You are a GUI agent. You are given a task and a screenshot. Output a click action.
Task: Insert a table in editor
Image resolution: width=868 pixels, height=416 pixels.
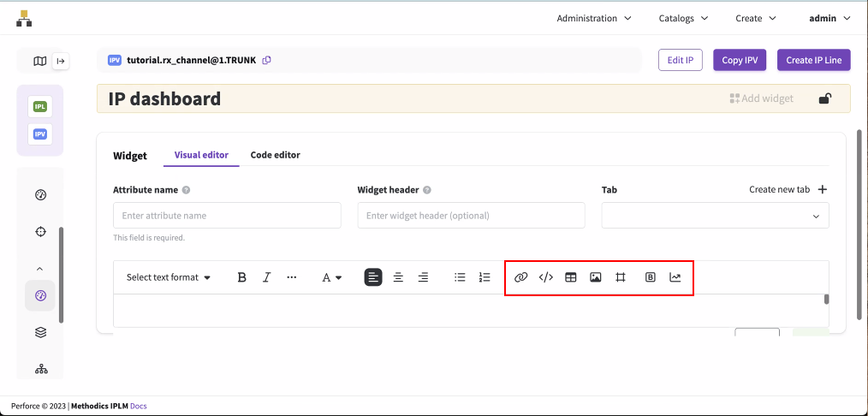pyautogui.click(x=571, y=277)
